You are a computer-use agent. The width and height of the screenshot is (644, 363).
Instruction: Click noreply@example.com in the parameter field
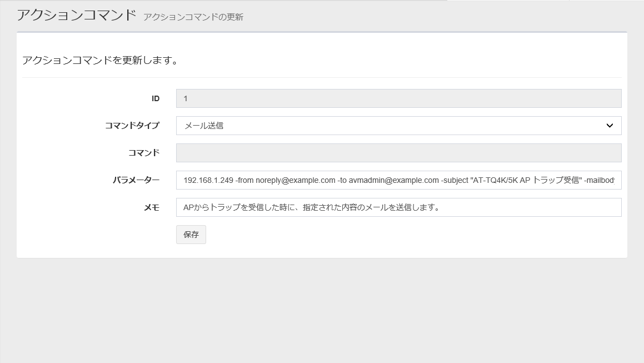point(295,180)
